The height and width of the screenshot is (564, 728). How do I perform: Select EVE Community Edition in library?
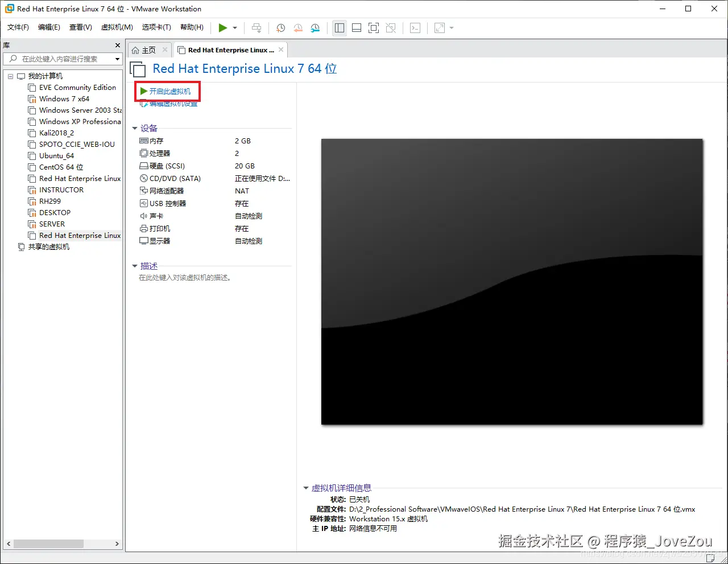[x=77, y=88]
